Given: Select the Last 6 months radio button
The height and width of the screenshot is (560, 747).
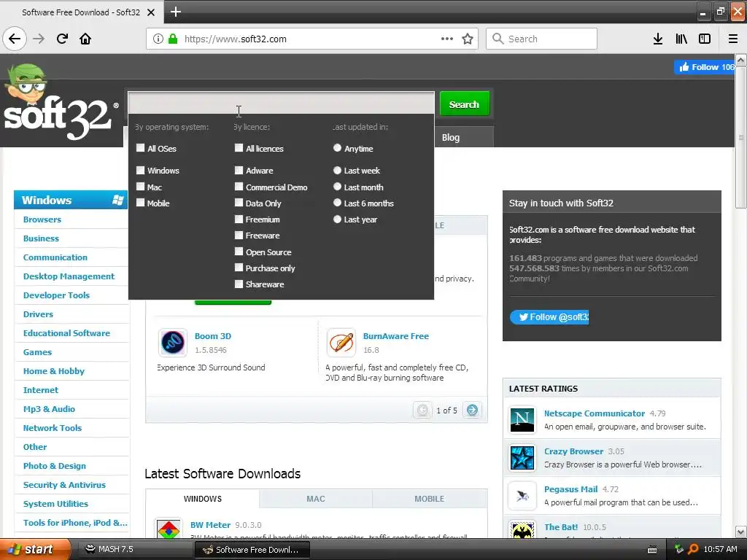Looking at the screenshot, I should (x=337, y=203).
